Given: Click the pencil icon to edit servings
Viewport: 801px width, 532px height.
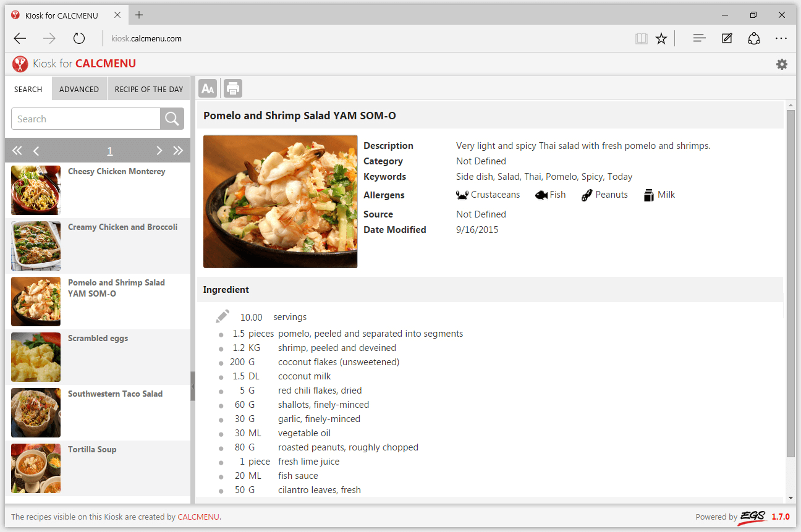Looking at the screenshot, I should 222,316.
